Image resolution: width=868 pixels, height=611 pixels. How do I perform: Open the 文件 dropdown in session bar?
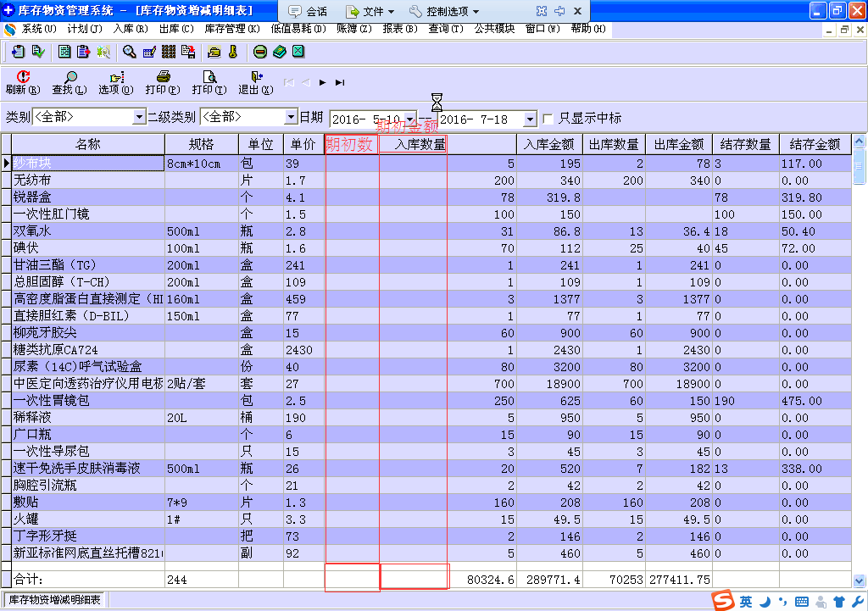coord(370,11)
